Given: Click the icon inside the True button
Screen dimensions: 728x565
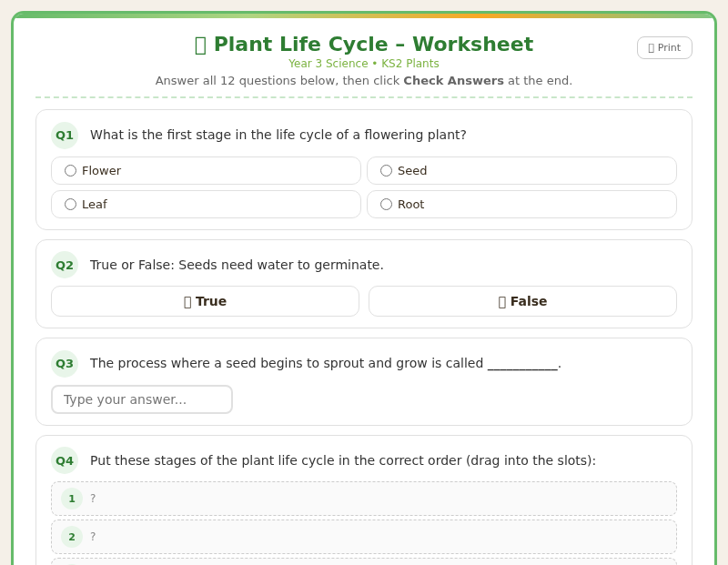Looking at the screenshot, I should (x=187, y=301).
